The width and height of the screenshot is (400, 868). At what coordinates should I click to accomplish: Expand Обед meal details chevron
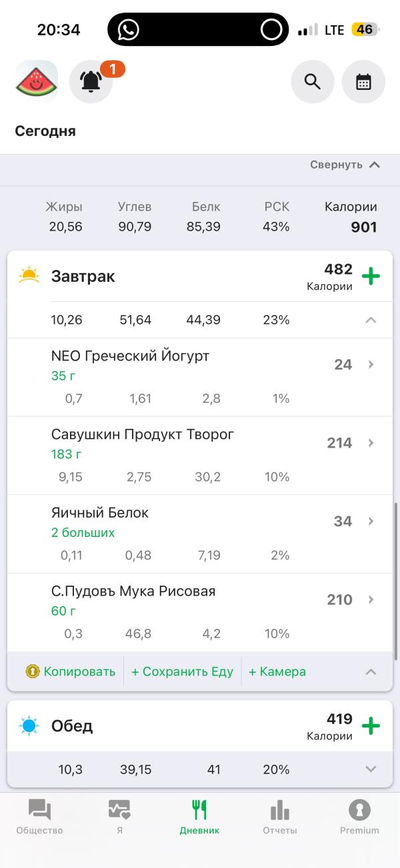(x=371, y=769)
